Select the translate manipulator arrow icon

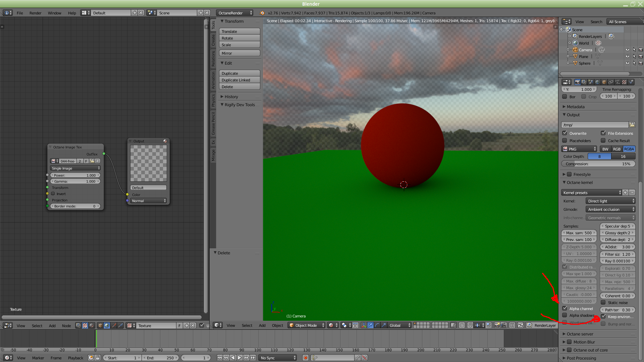[370, 325]
